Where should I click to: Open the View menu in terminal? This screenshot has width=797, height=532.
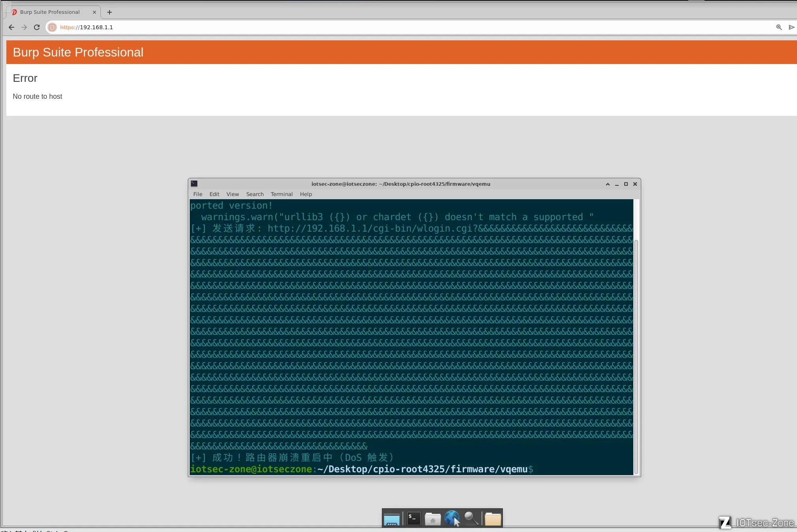tap(232, 194)
